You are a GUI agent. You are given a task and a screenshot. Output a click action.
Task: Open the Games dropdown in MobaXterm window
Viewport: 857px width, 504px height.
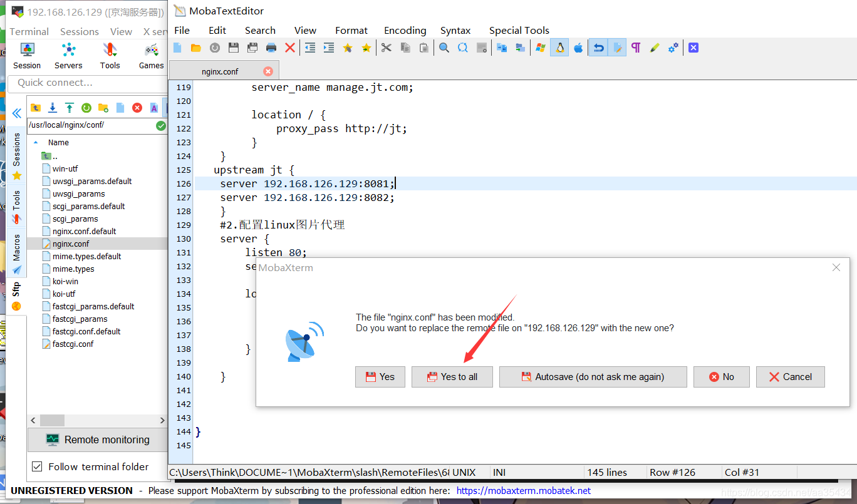click(151, 56)
